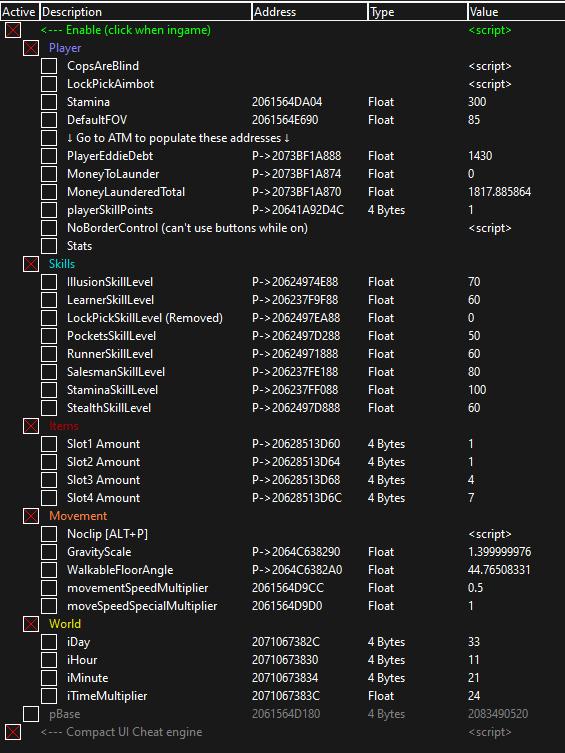The height and width of the screenshot is (753, 565).
Task: Click the iTimeMultiplier value 24
Action: 474,696
